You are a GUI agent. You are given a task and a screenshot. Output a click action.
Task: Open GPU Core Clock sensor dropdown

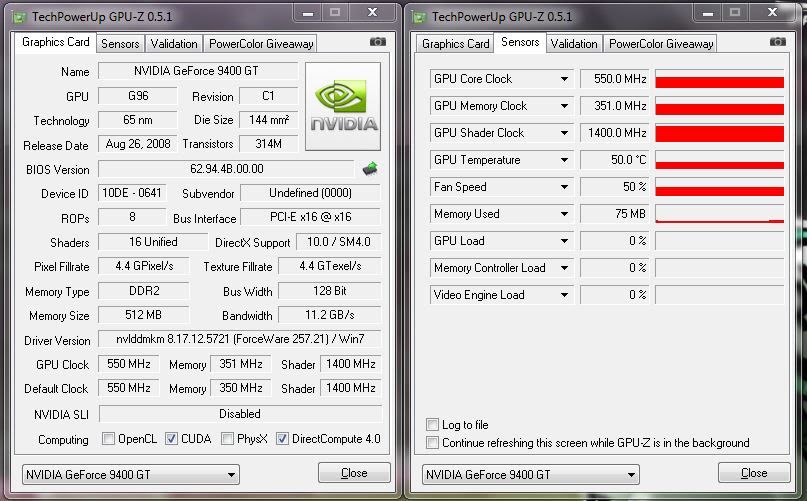click(x=564, y=79)
